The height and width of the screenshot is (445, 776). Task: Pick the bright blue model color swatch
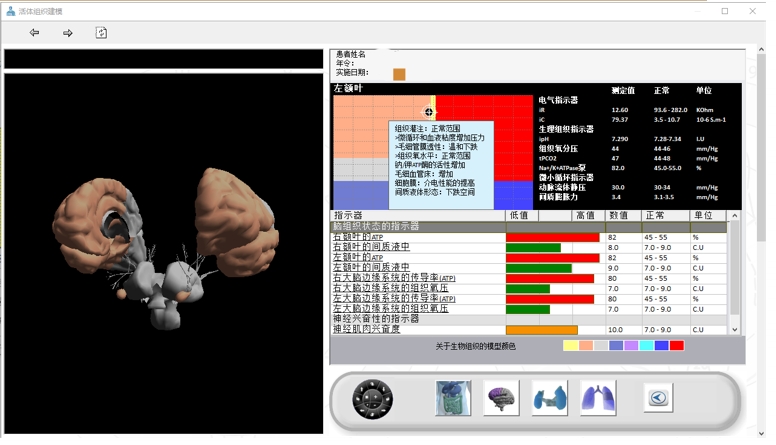661,346
